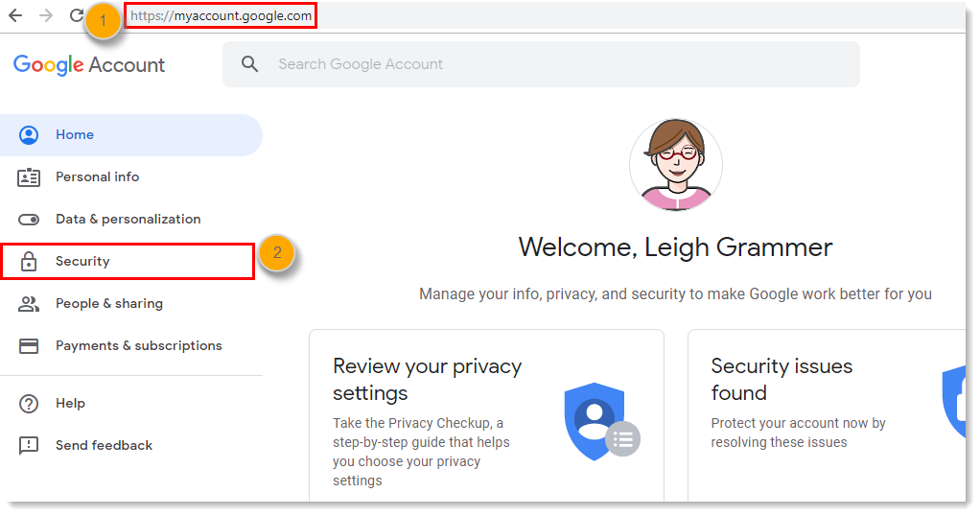This screenshot has height=516, width=980.
Task: Open Review your privacy settings card title
Action: tap(427, 379)
